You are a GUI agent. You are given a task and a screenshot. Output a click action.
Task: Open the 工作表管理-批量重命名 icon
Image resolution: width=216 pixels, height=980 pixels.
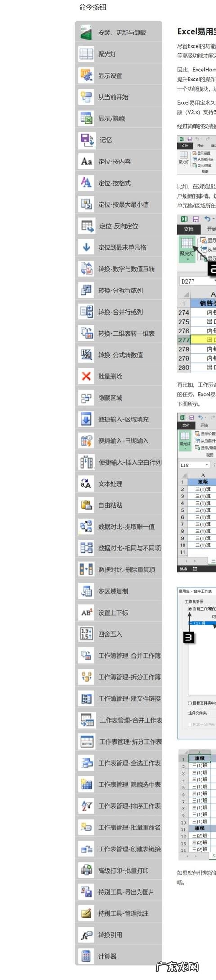pos(86,827)
